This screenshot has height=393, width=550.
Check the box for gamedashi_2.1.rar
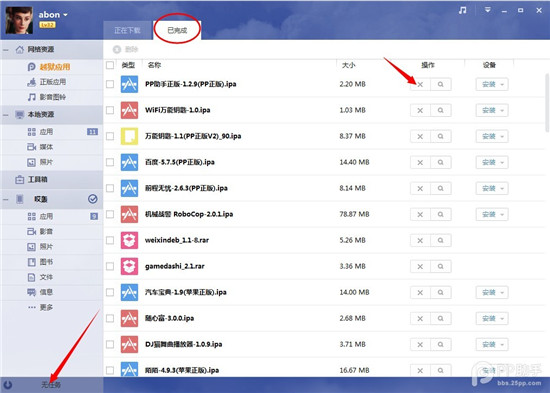[110, 266]
